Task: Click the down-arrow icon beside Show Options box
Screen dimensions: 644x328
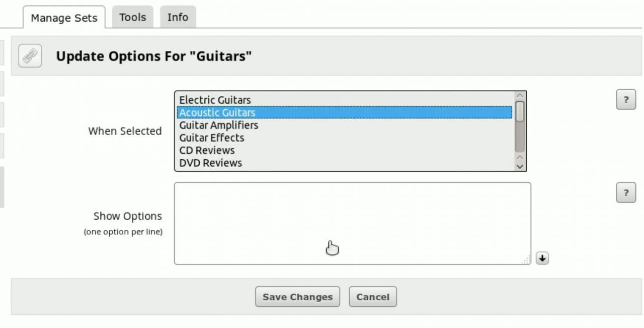Action: tap(542, 258)
